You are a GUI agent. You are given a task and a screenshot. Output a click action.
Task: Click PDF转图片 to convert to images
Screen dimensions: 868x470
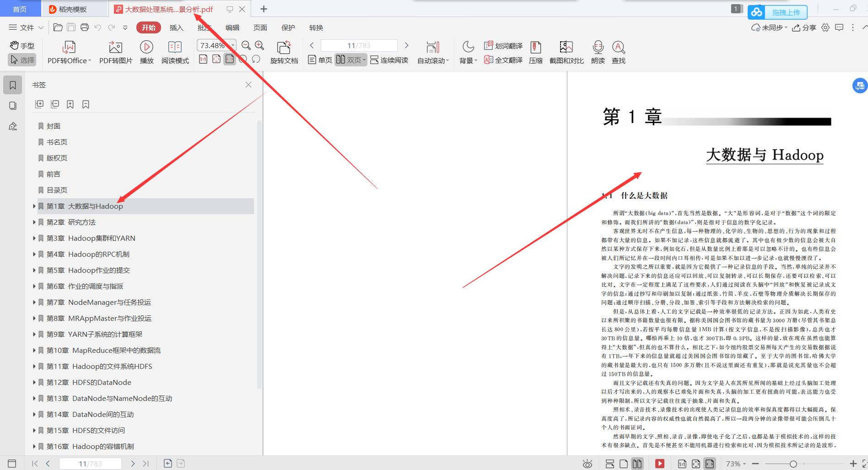pos(116,53)
